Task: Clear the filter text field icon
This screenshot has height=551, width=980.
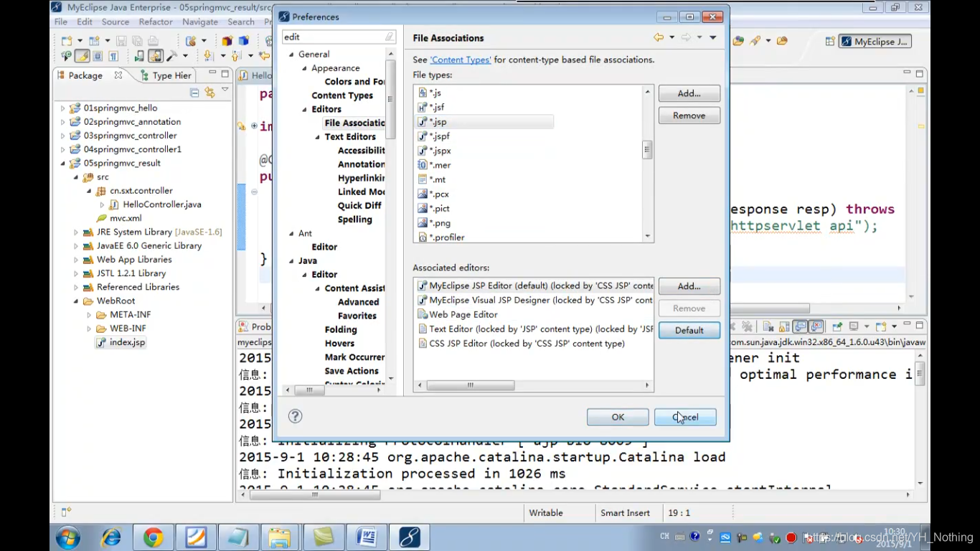Action: pos(390,37)
